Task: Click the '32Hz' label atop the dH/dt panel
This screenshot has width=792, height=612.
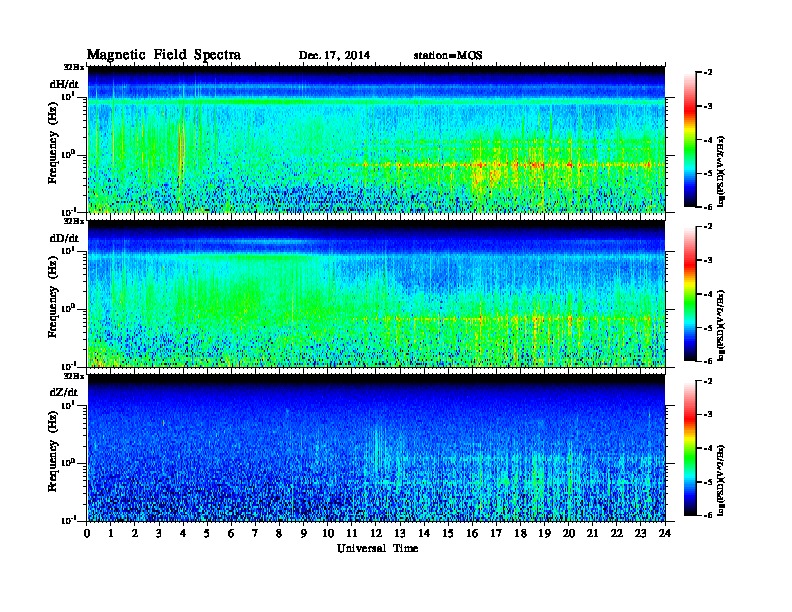Action: pos(74,67)
